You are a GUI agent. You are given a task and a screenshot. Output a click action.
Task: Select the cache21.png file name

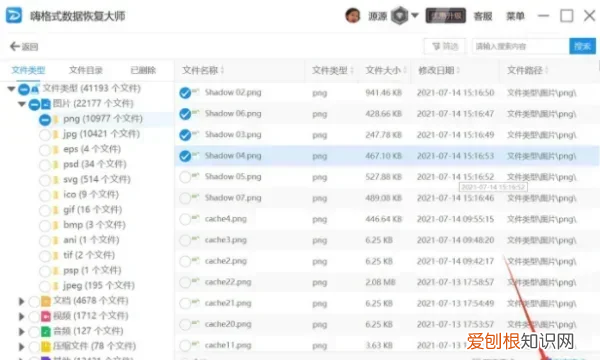click(228, 303)
